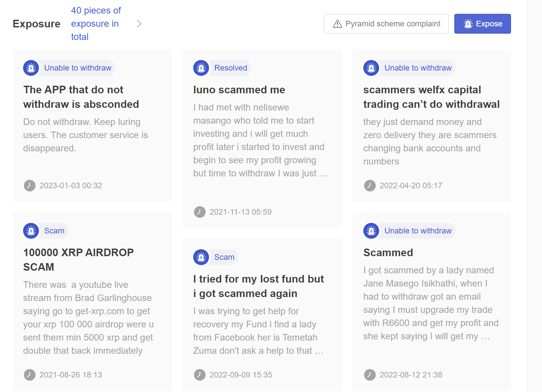Click warning triangle icon in Pyramid scheme complaint

(338, 24)
